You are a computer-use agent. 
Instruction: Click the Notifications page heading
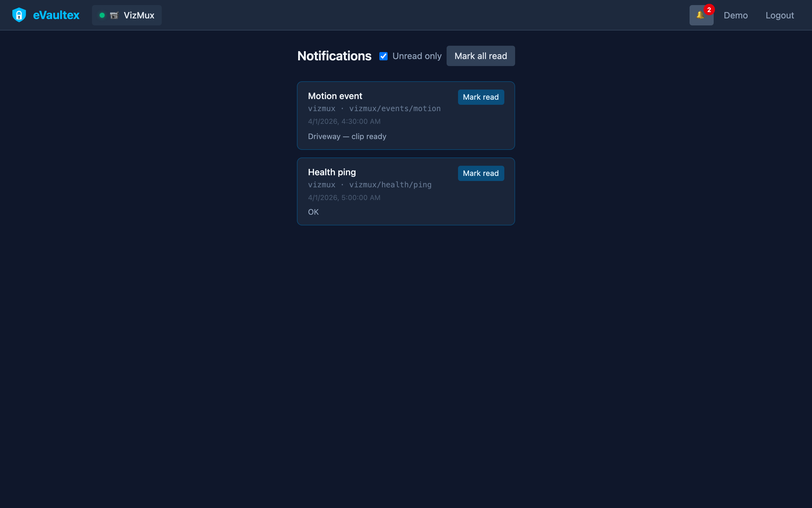pos(334,56)
